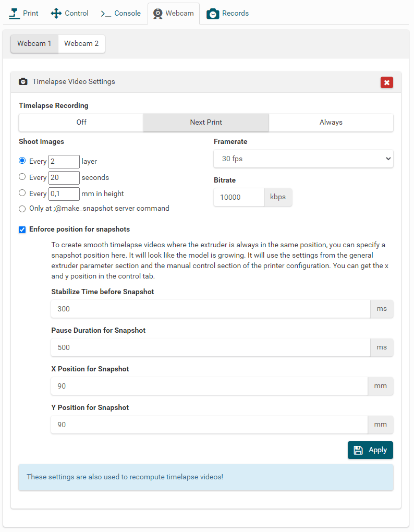The height and width of the screenshot is (532, 414).
Task: Click the Bitrate input field
Action: (x=239, y=198)
